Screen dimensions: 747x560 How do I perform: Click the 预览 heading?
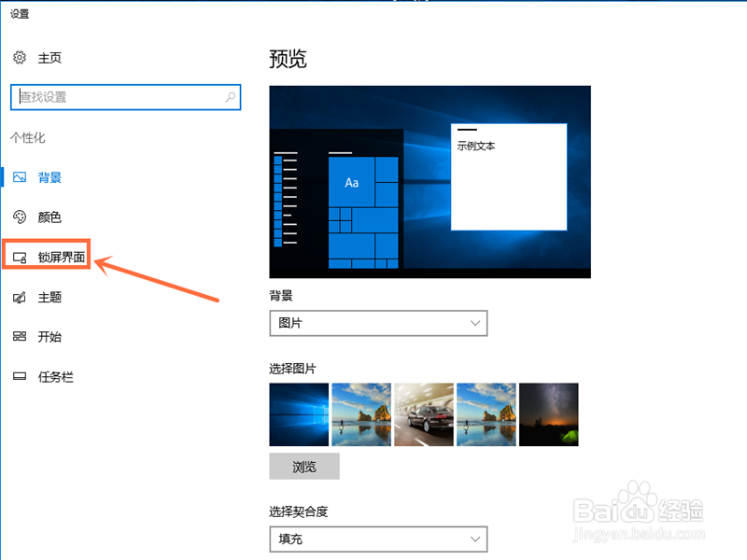288,59
